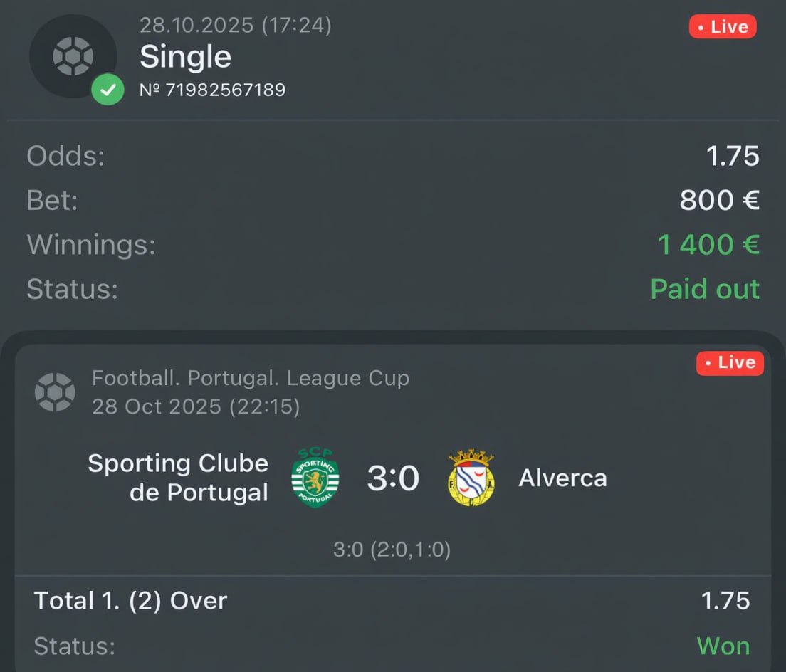
Task: Click the Total 1. (2) Over selection
Action: coord(130,601)
